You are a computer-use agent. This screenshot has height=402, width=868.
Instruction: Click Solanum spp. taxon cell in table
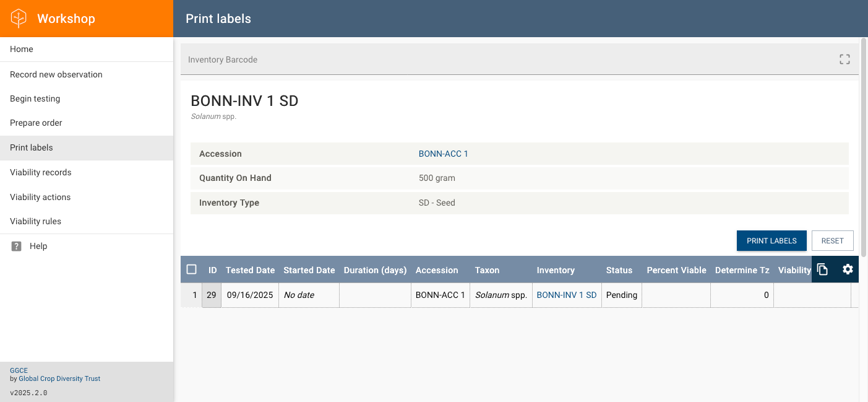pos(501,295)
